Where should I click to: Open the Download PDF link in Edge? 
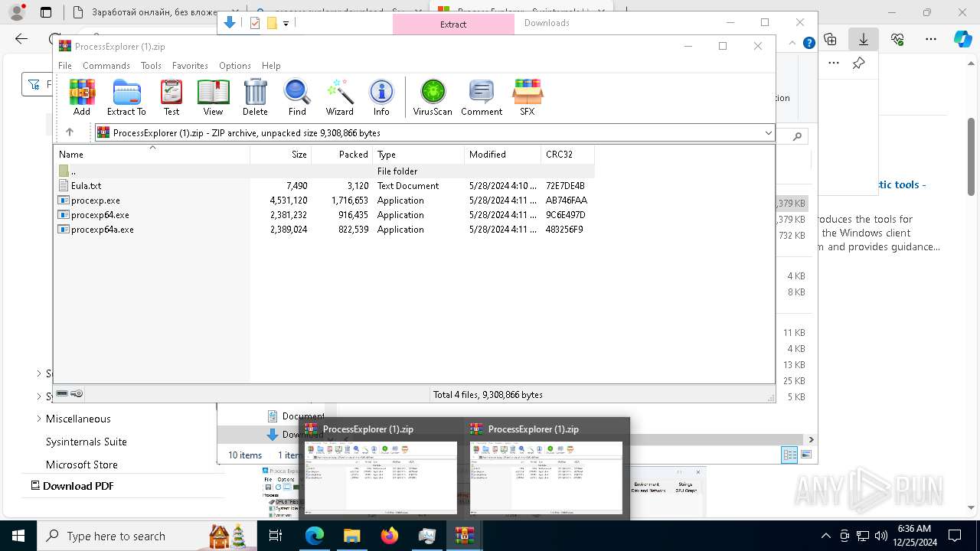72,486
